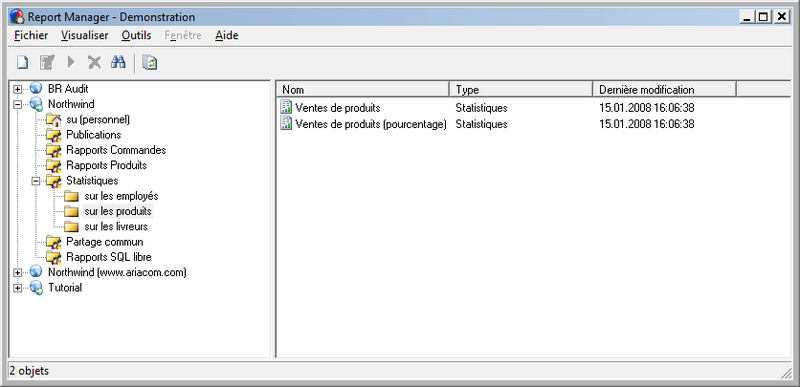Click date cell of Ventes de produits (pourcentage)
The height and width of the screenshot is (387, 800).
coord(647,124)
